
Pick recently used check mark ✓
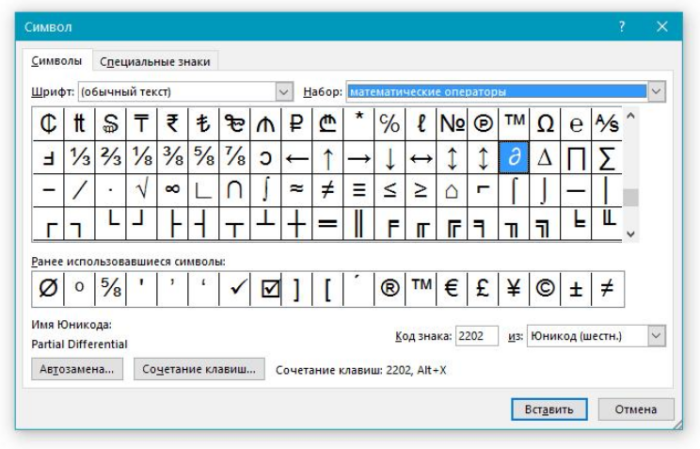(x=234, y=289)
